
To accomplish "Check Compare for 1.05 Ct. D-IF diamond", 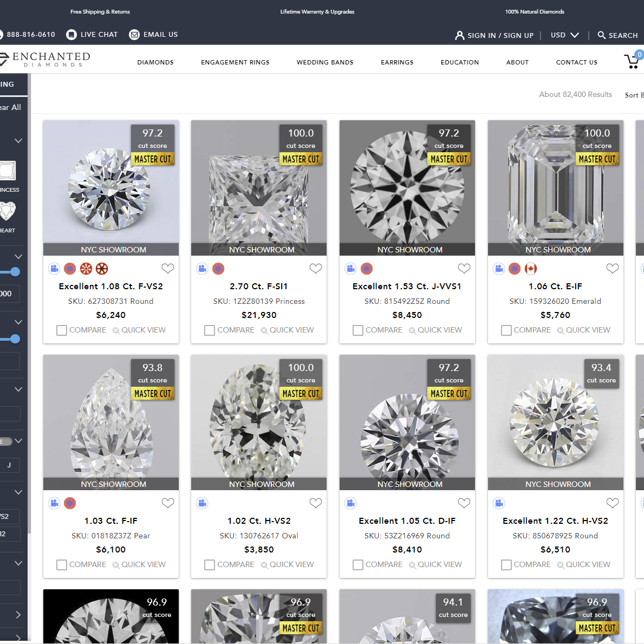I will 357,565.
